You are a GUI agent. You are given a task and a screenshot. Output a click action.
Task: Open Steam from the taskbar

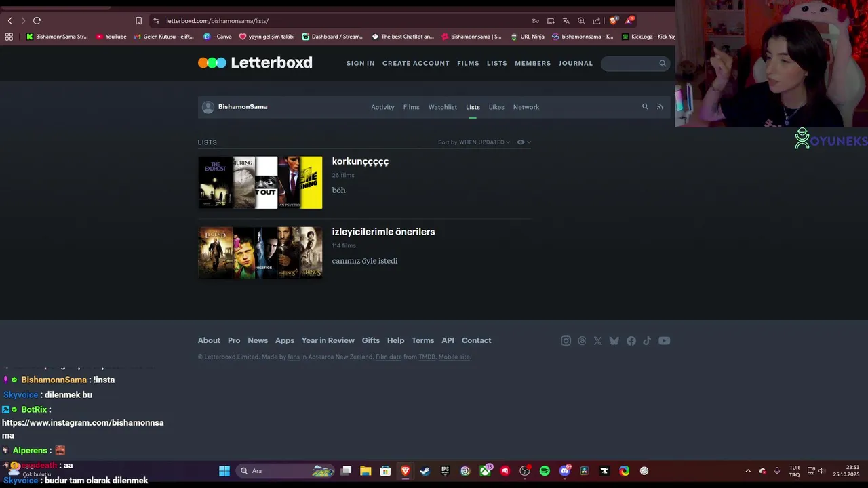click(425, 471)
